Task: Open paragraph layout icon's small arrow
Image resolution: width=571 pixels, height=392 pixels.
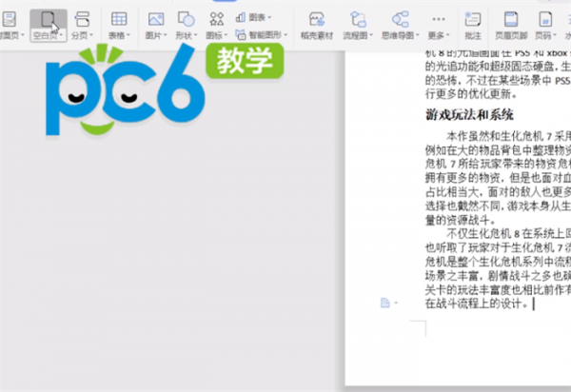Action: pos(396,303)
